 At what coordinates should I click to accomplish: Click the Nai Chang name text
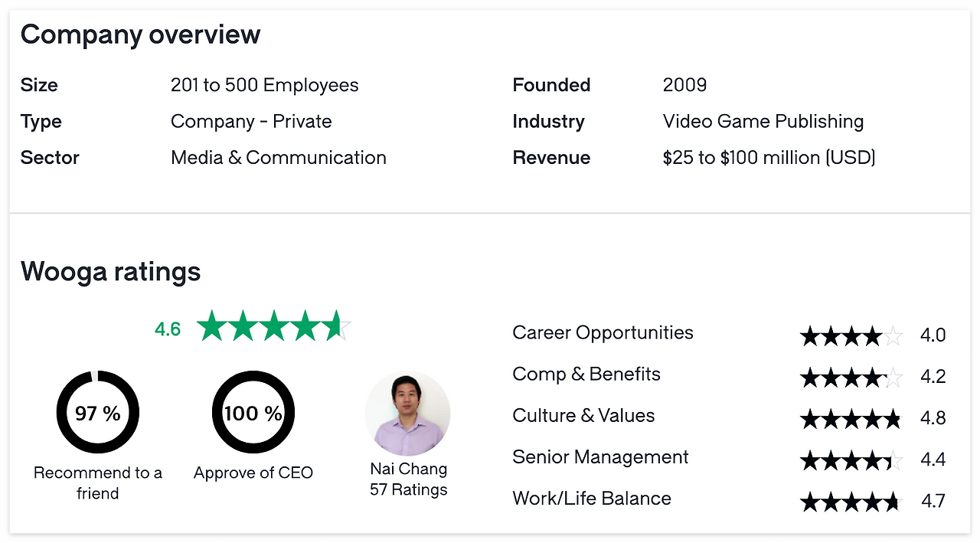tap(408, 469)
